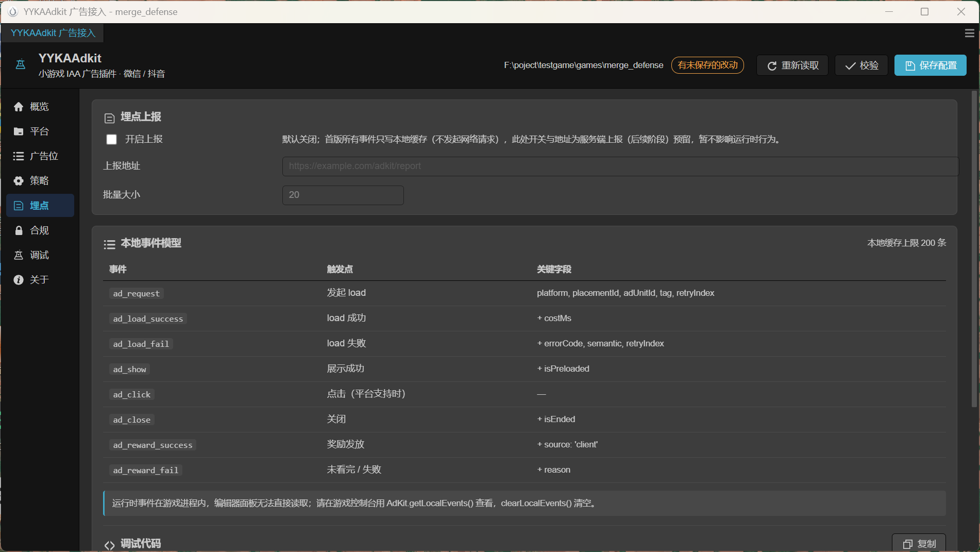
Task: Select the ad_load_fail event cell
Action: [x=141, y=344]
